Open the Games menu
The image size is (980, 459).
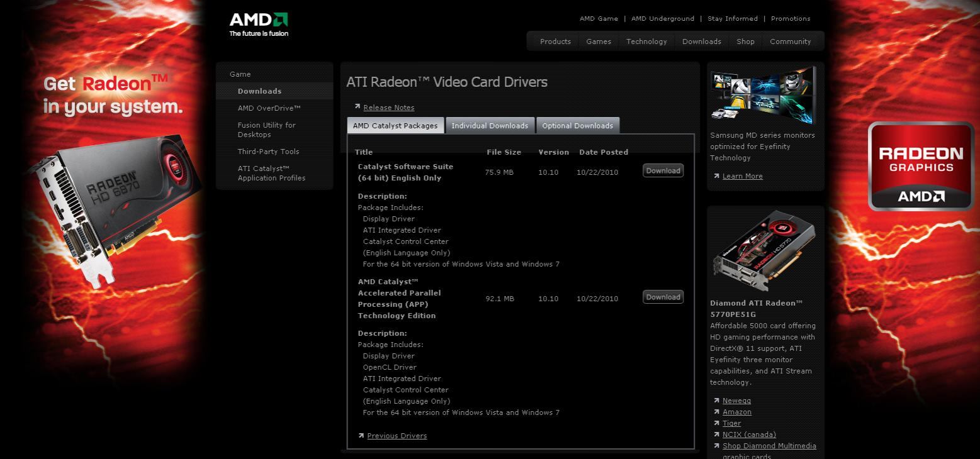tap(599, 41)
